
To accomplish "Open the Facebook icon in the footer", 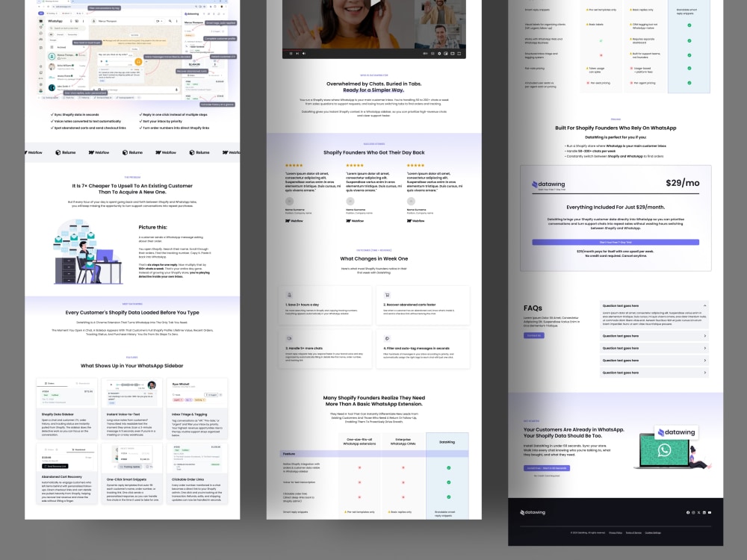I will [x=688, y=512].
